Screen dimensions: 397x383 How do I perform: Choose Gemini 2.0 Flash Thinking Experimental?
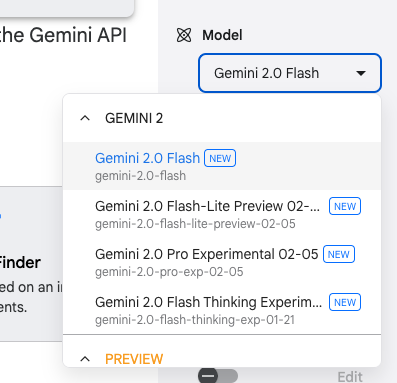pos(222,310)
